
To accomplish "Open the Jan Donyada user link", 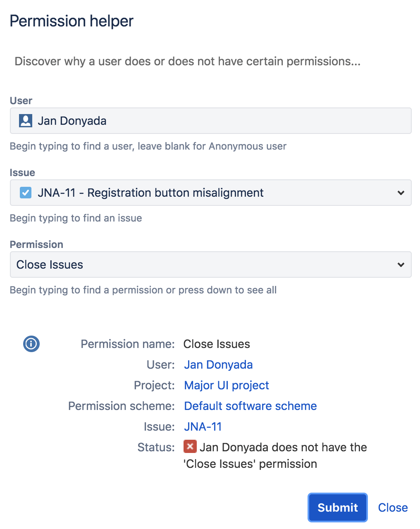I will pos(218,365).
